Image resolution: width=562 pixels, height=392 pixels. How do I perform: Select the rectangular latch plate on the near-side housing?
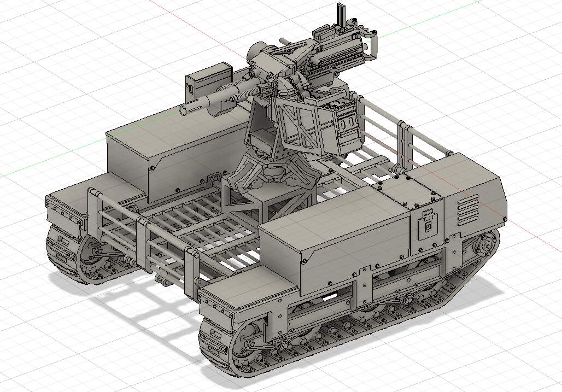tap(428, 225)
